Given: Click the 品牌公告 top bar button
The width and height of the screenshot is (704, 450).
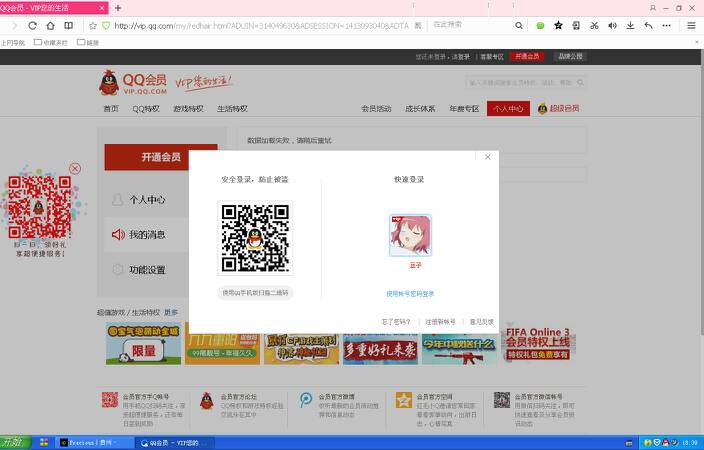Looking at the screenshot, I should 570,57.
